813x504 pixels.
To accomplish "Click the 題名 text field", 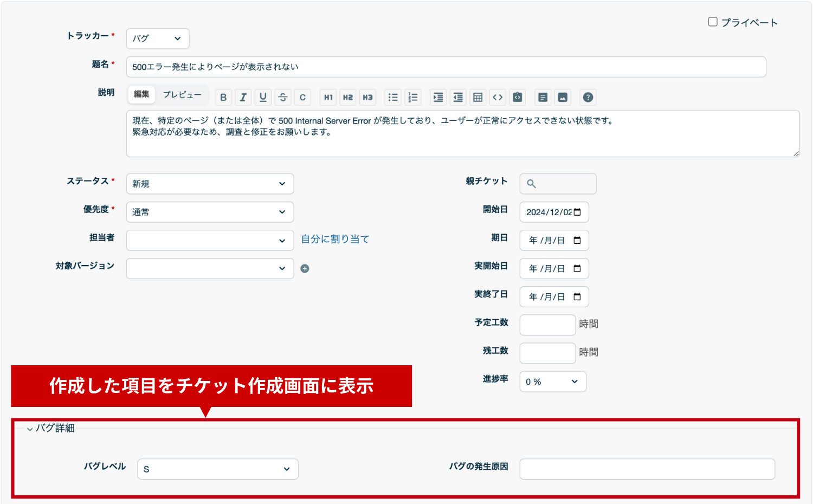I will pos(446,67).
